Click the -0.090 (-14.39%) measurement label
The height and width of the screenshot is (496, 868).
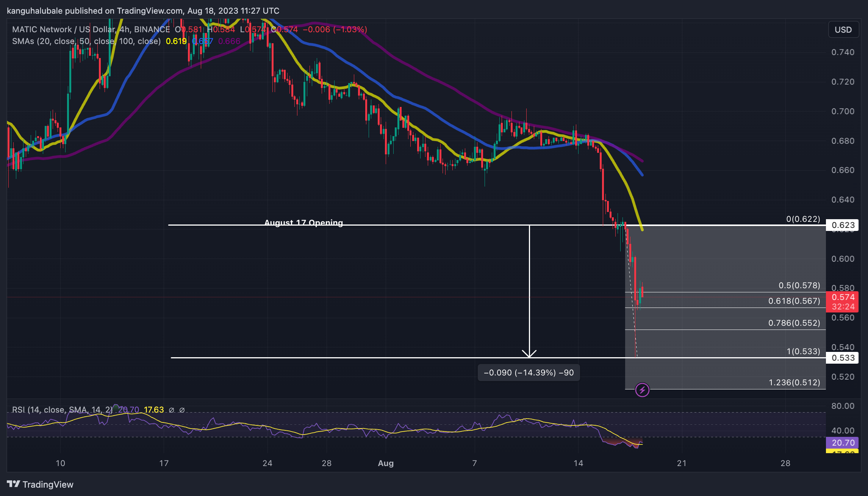[529, 372]
